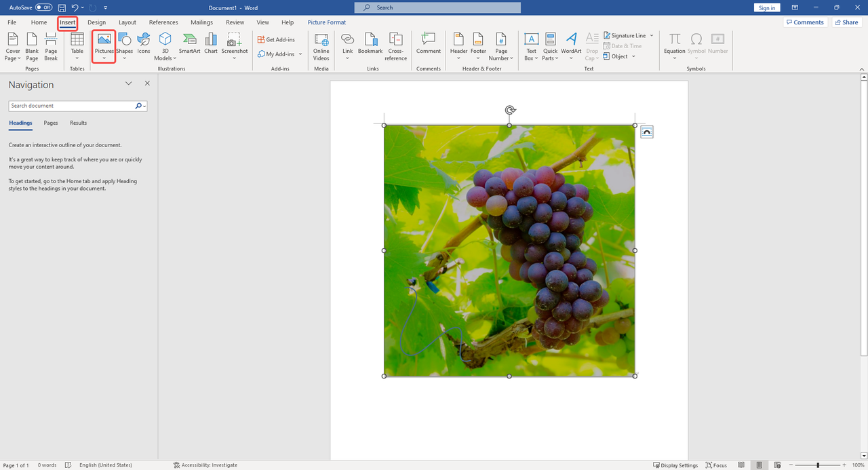
Task: Open the My Add-ins dropdown
Action: [x=300, y=54]
